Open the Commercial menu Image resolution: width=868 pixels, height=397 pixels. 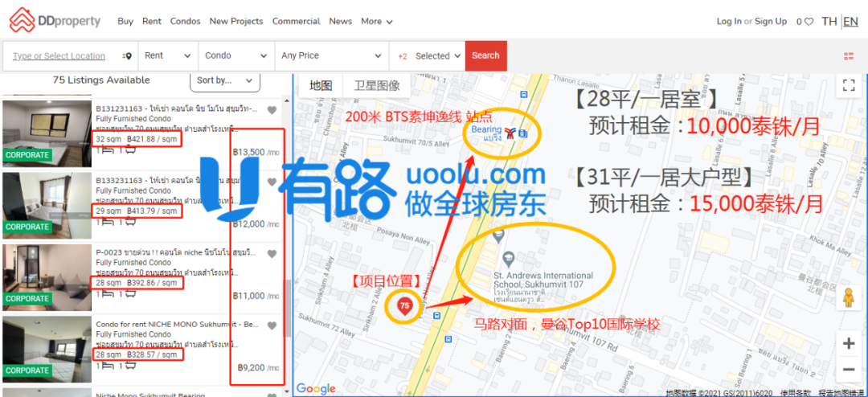[296, 22]
